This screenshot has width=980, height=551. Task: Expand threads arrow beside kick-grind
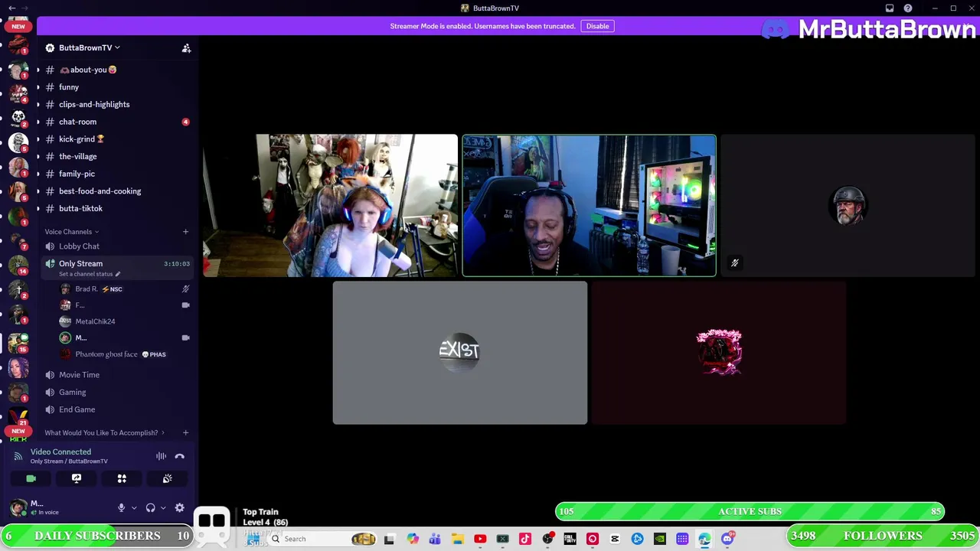(x=38, y=139)
